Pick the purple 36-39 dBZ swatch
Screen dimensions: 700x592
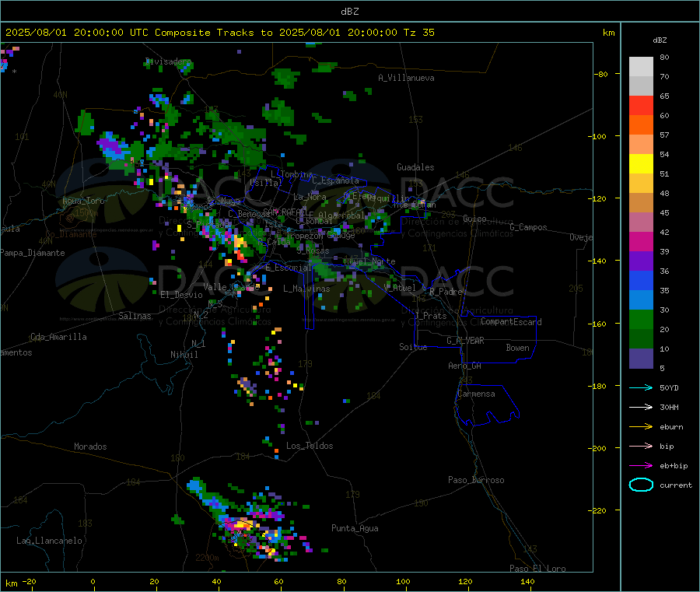(641, 261)
